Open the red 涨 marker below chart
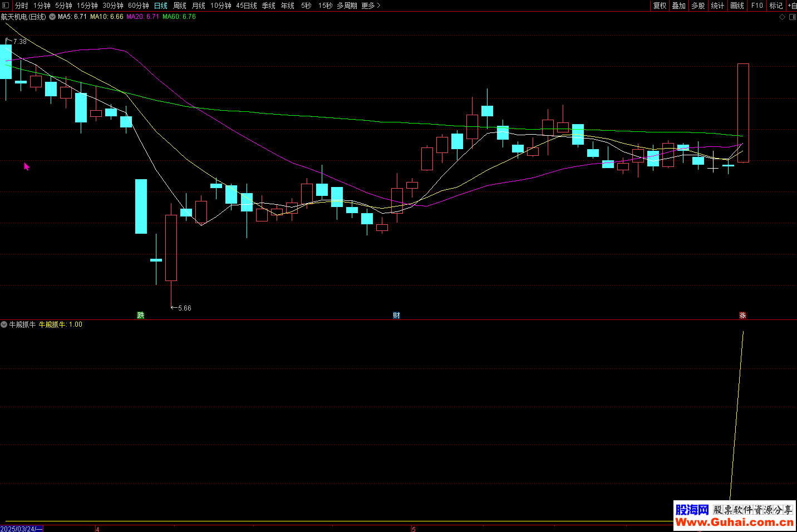Viewport: 797px width, 532px height. point(742,315)
